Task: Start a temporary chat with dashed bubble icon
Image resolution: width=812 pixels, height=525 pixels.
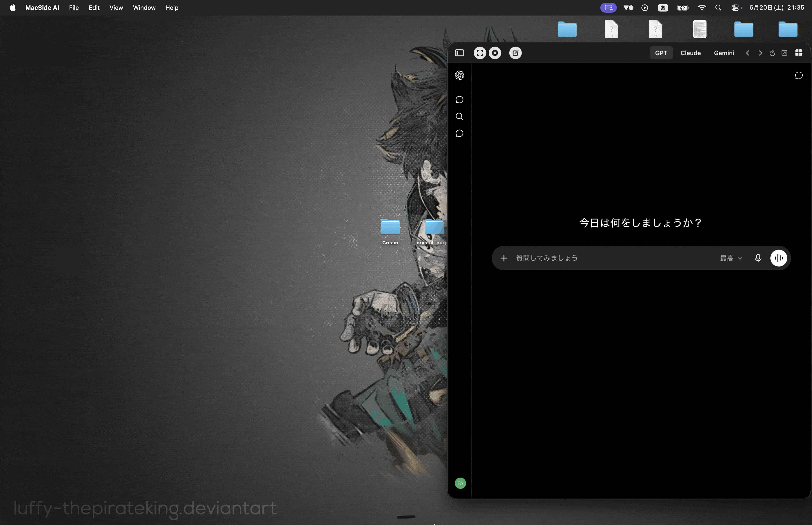Action: 799,75
